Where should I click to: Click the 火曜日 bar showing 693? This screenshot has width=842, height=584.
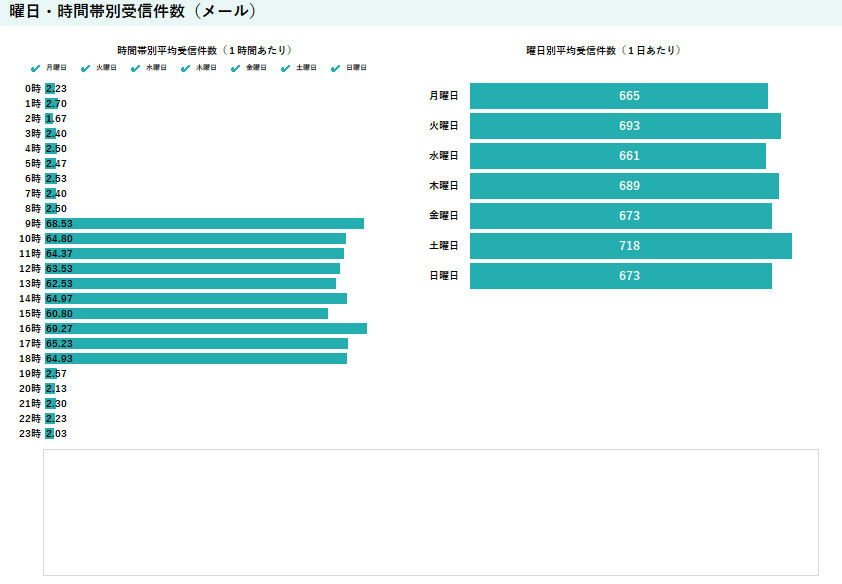coord(625,126)
